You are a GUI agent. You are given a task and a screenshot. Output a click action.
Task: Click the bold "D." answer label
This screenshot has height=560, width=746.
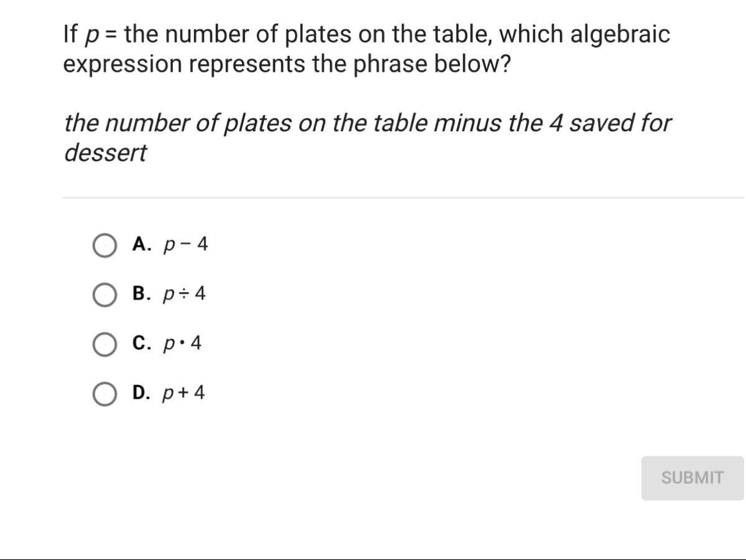(x=142, y=393)
